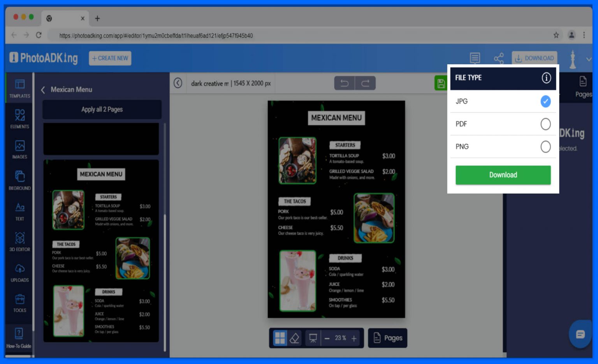598x364 pixels.
Task: Click the file type info icon
Action: pos(546,78)
